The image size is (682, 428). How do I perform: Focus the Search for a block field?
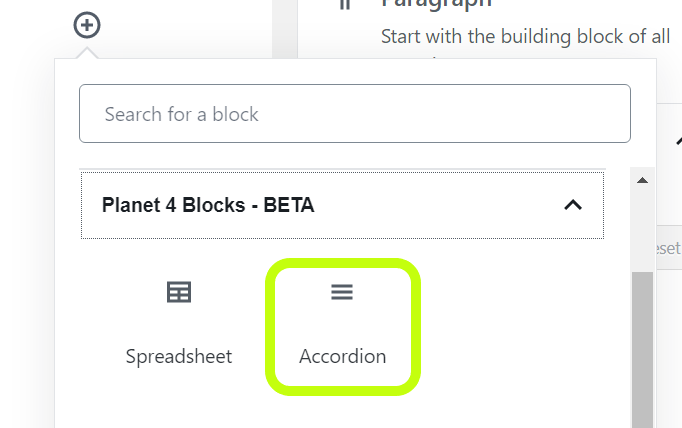[x=355, y=114]
